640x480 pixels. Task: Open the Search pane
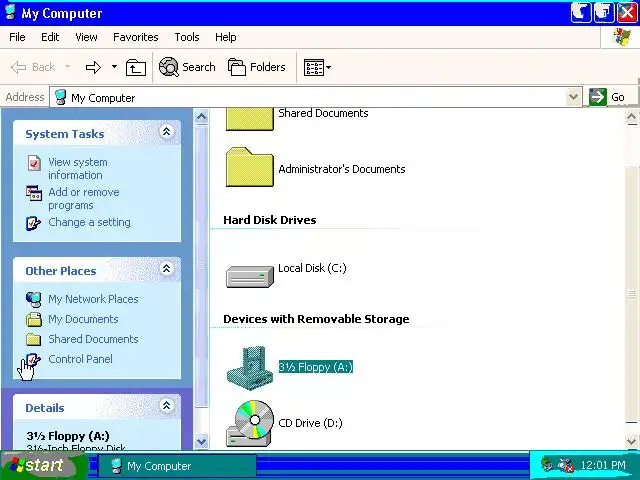click(x=187, y=67)
